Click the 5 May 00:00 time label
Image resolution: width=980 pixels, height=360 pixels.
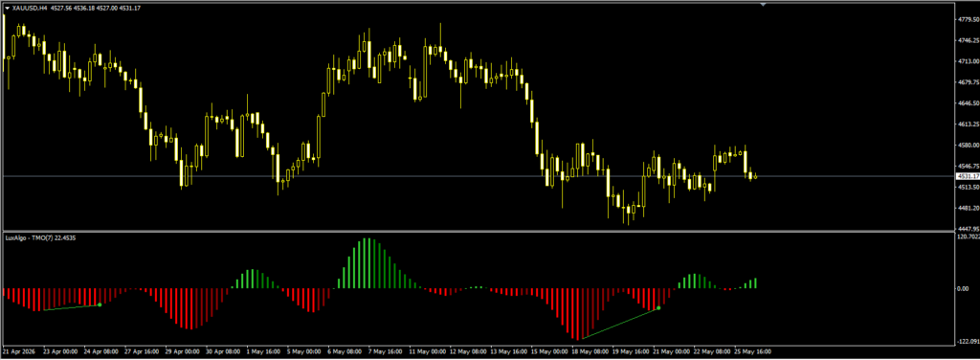coord(303,351)
